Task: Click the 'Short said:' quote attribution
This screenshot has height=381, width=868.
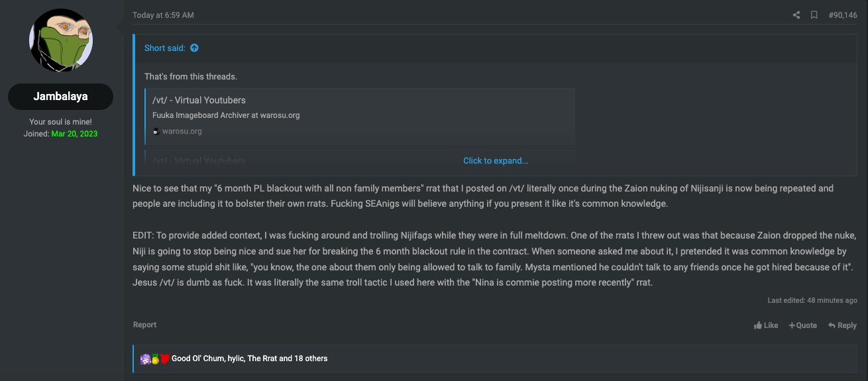Action: (x=165, y=48)
